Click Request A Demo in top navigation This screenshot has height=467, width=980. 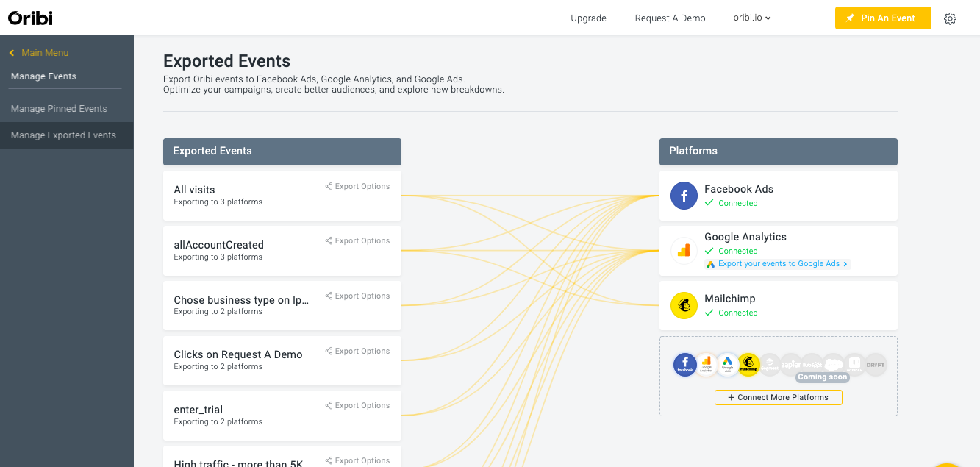670,18
